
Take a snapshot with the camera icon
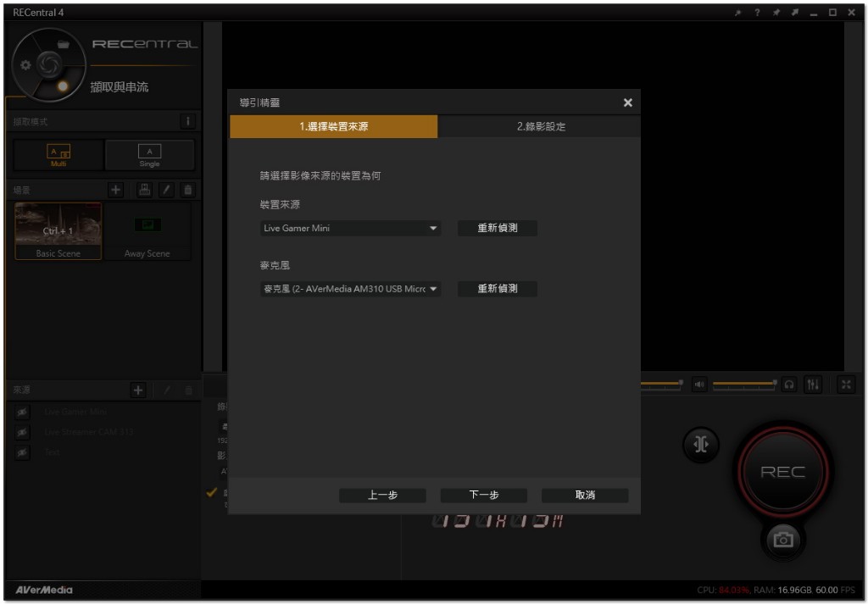pos(782,540)
